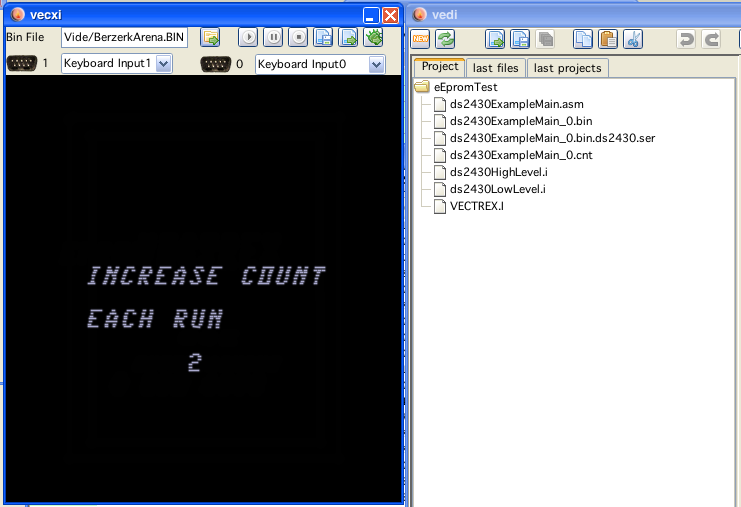The image size is (741, 507).
Task: Click the copy icon in vedi toolbar
Action: (x=583, y=39)
